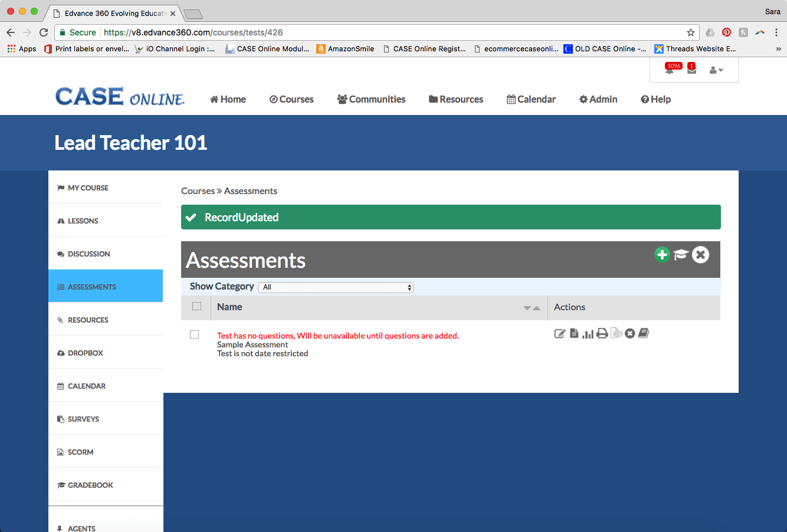This screenshot has width=787, height=532.
Task: Print Sample Assessment using the printer icon
Action: point(602,334)
